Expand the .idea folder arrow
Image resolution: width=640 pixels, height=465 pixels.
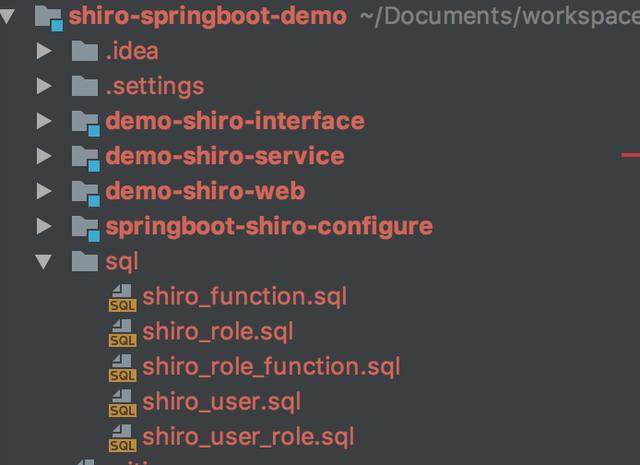pyautogui.click(x=44, y=51)
